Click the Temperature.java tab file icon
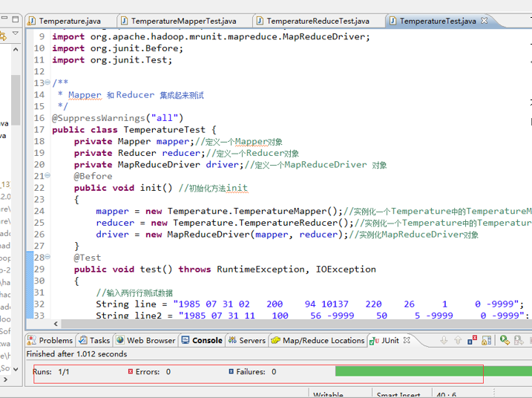The width and height of the screenshot is (532, 398). click(x=32, y=21)
